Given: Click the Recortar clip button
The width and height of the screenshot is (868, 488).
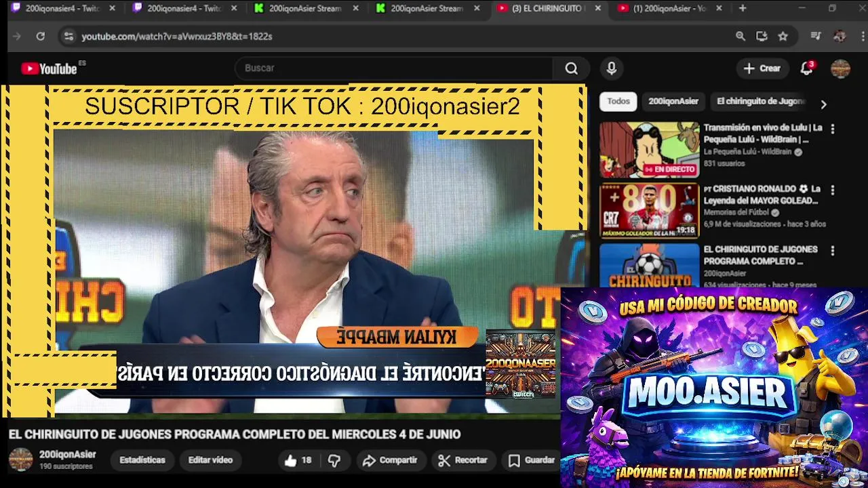Looking at the screenshot, I should click(x=463, y=460).
